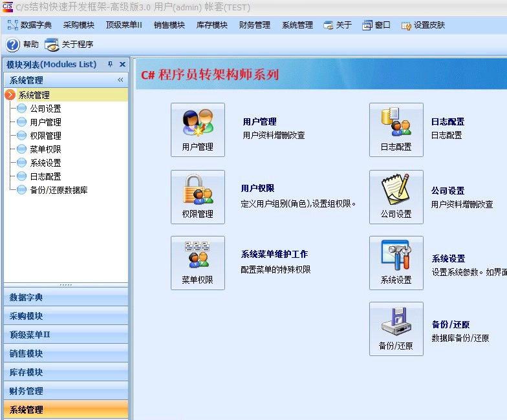Open the 系统管理 menu in menu bar
The height and width of the screenshot is (420, 507).
pos(297,25)
